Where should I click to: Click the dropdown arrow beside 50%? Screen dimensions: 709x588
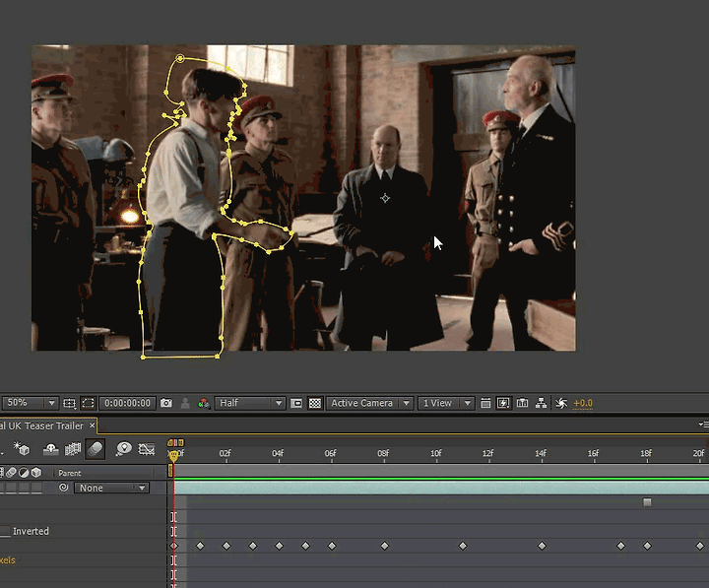[51, 403]
